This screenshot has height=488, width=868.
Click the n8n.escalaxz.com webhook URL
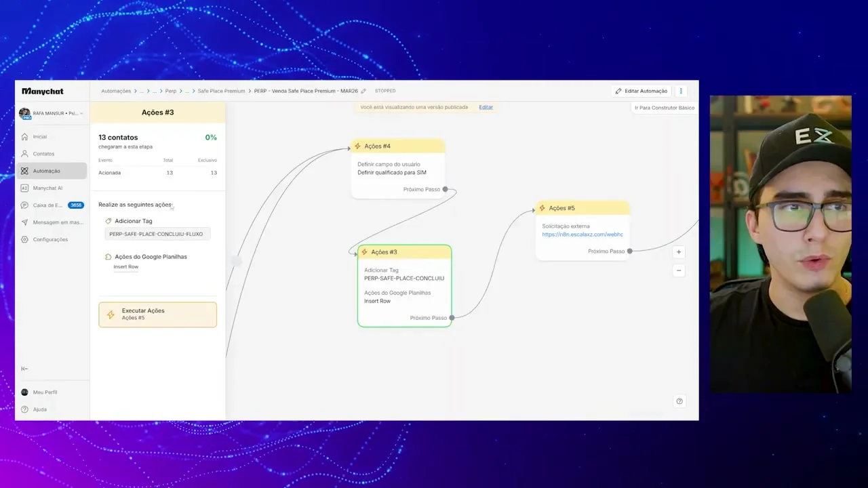pos(583,235)
